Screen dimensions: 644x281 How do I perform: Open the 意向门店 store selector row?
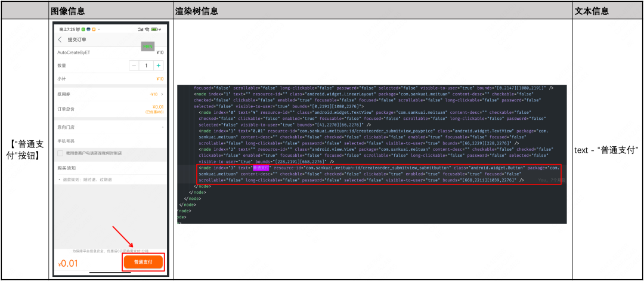pyautogui.click(x=110, y=127)
